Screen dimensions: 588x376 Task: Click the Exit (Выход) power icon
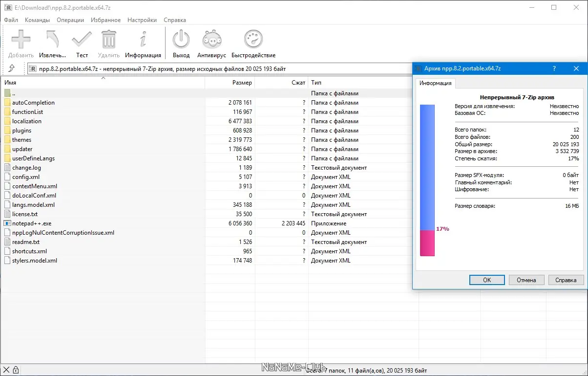(x=181, y=40)
